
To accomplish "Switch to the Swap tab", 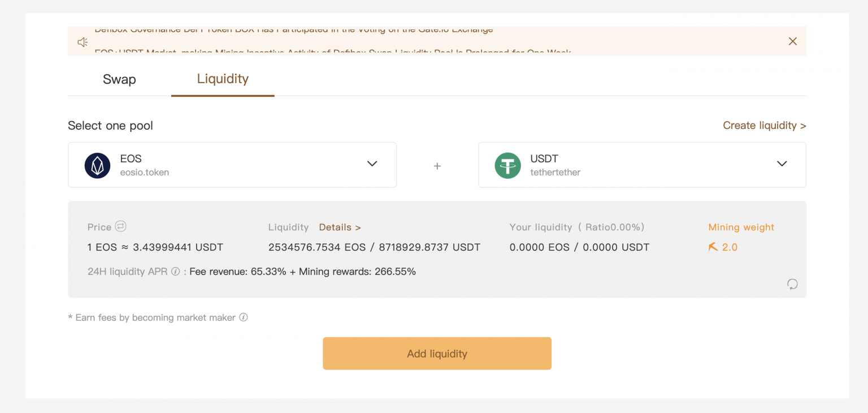I will [x=119, y=79].
